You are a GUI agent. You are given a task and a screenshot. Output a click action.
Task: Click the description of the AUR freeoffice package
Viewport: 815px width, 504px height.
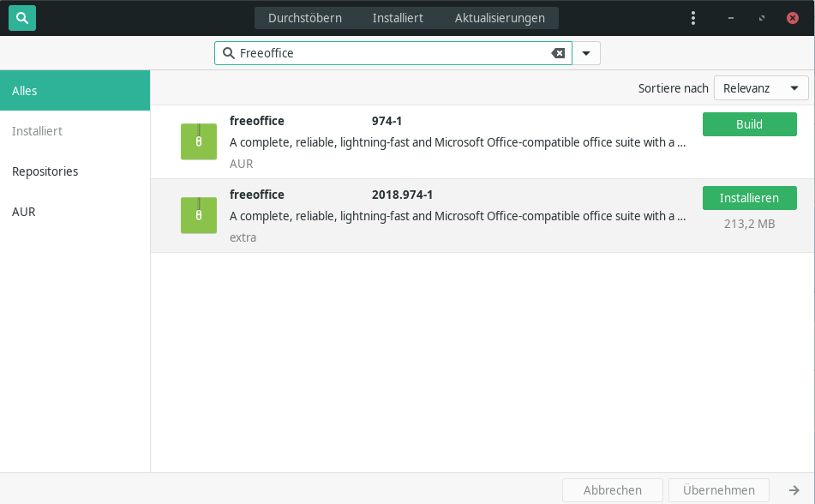(x=458, y=142)
